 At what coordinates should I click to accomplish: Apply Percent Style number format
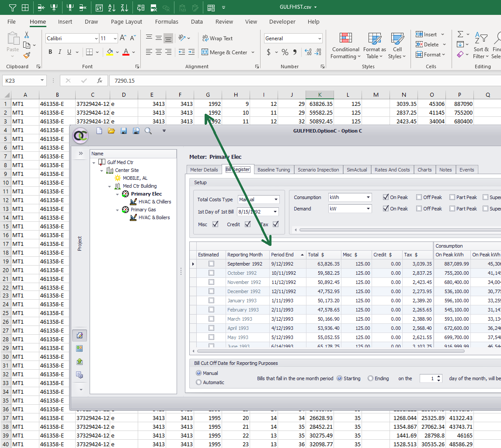[285, 52]
